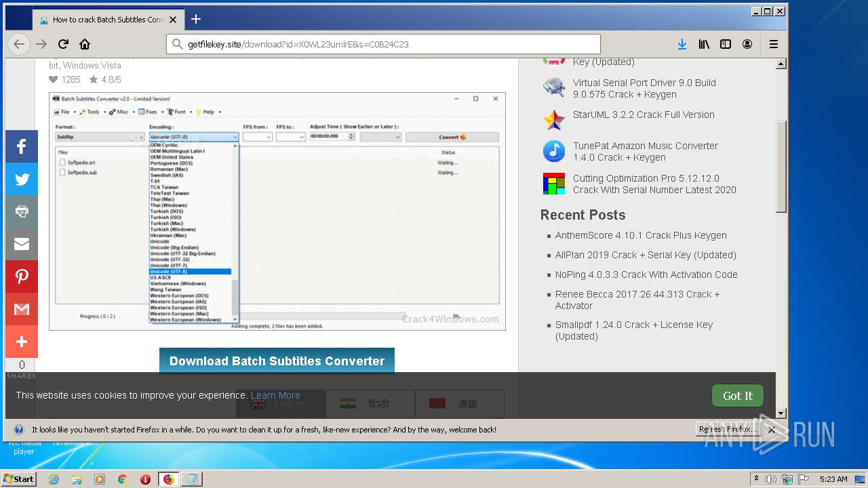
Task: Open the Opera taskbar icon
Action: (145, 479)
